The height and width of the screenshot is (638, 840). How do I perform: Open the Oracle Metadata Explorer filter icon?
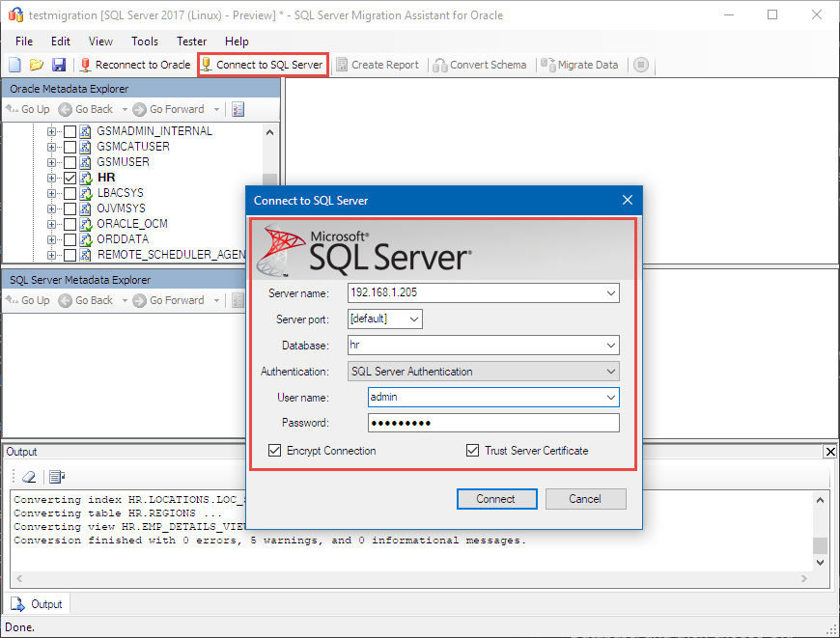coord(238,108)
